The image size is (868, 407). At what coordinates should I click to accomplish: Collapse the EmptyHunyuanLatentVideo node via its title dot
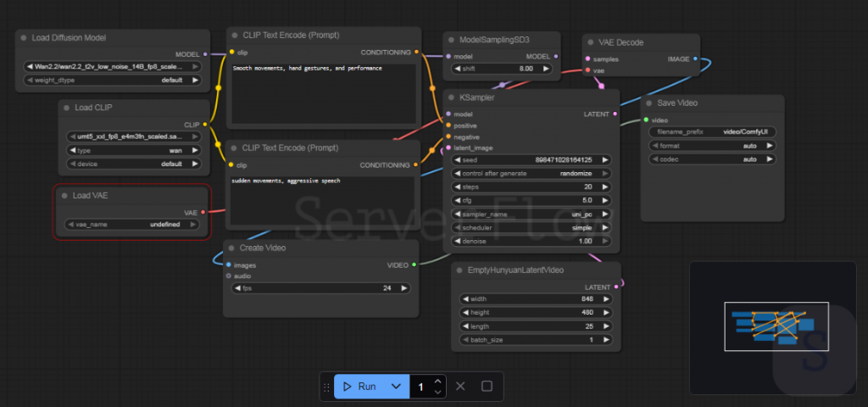tap(459, 270)
